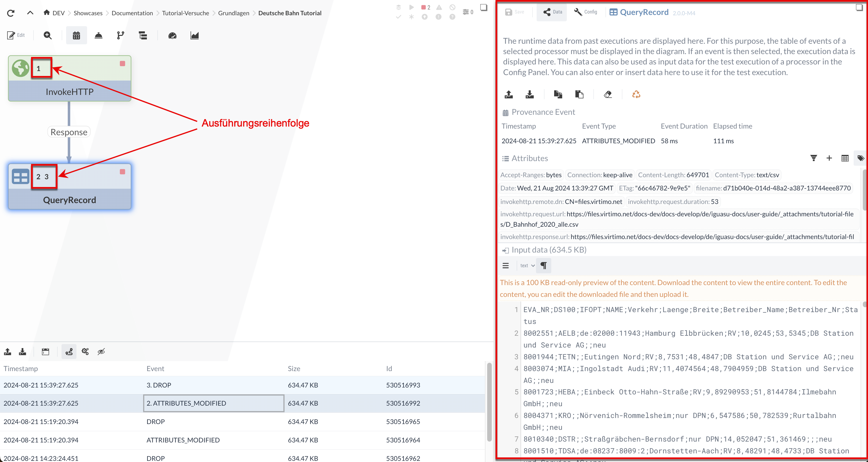Screen dimensions: 868x462
Task: Click the attributes filter funnel icon
Action: (x=813, y=158)
